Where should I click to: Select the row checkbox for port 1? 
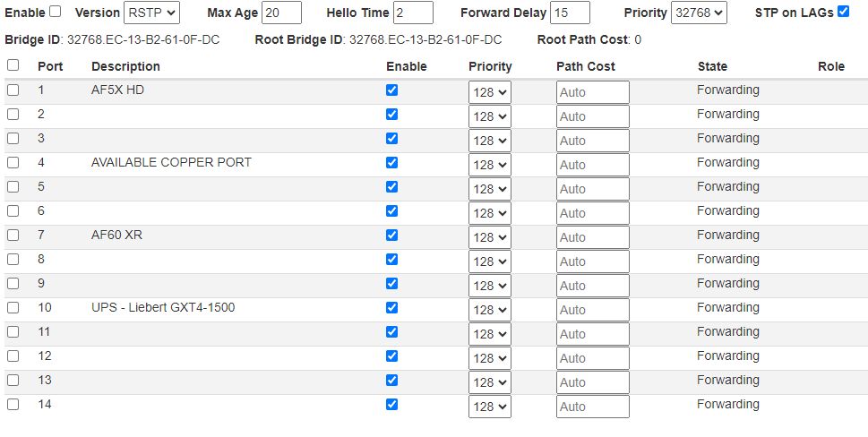click(x=13, y=90)
